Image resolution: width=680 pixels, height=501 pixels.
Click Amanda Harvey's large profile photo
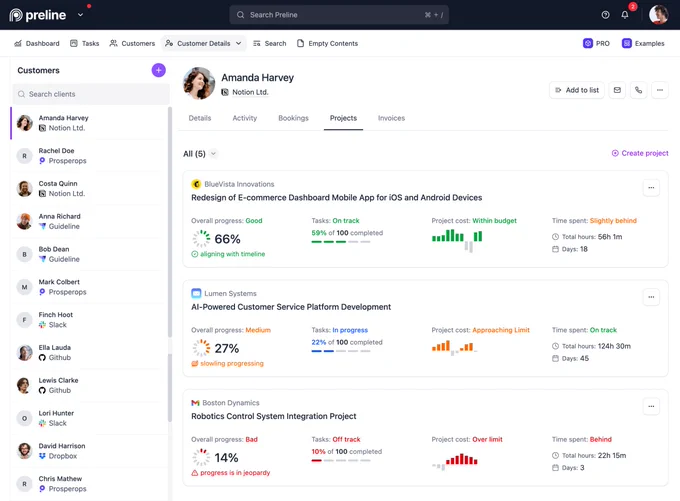pyautogui.click(x=199, y=83)
